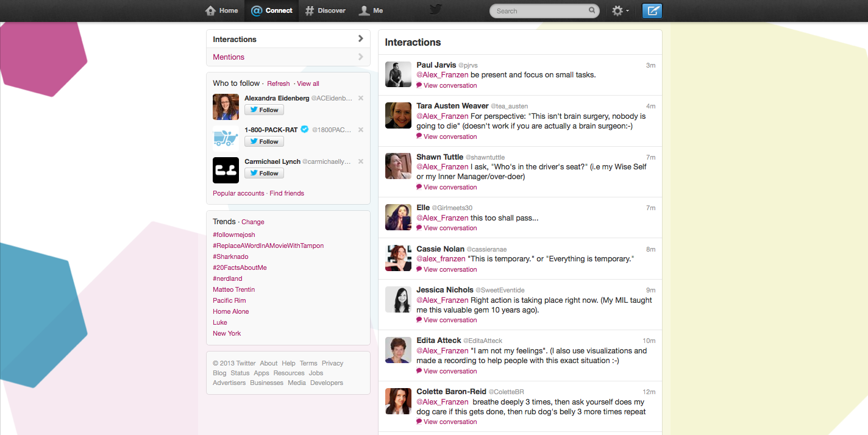This screenshot has height=435, width=868.
Task: Open the Privacy footer link
Action: pyautogui.click(x=333, y=363)
